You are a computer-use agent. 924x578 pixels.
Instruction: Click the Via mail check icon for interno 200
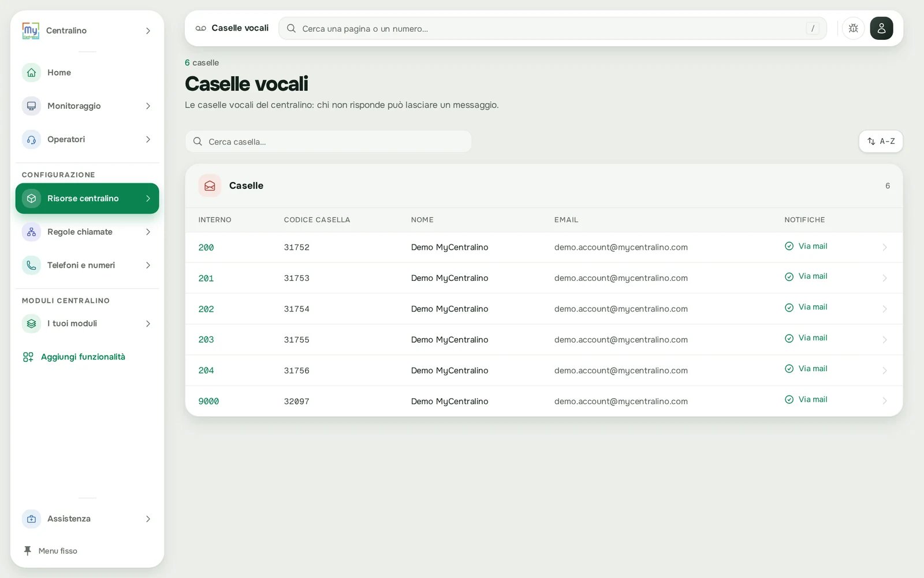tap(789, 246)
